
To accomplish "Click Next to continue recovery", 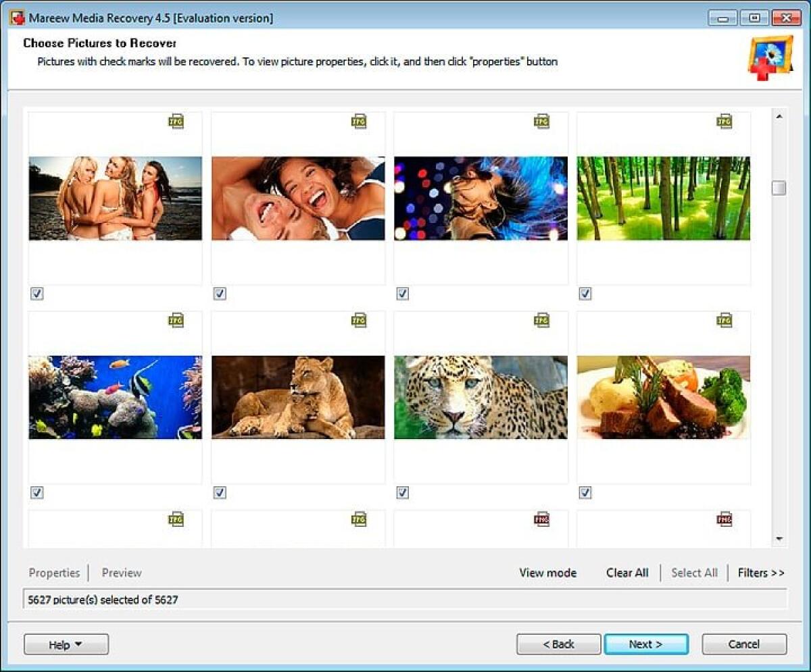I will coord(646,644).
